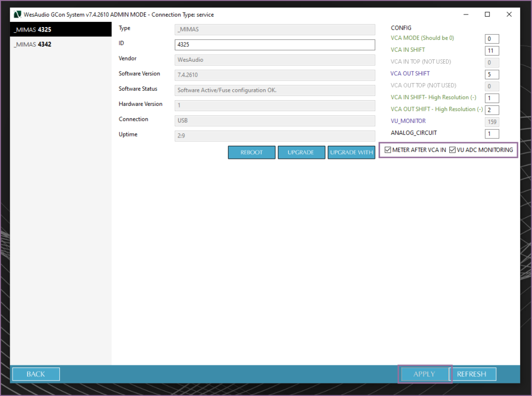
Task: Toggle VU ADC MONITORING checkbox
Action: coord(453,150)
